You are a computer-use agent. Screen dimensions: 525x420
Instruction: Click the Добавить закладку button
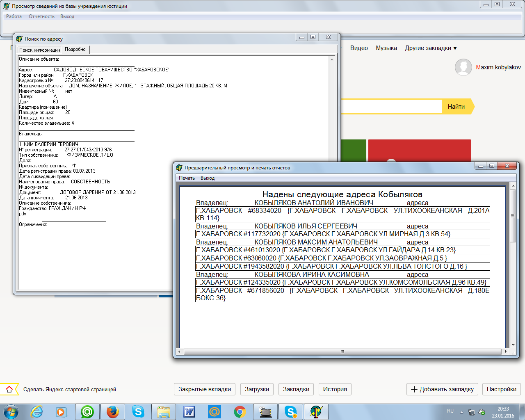coord(442,389)
